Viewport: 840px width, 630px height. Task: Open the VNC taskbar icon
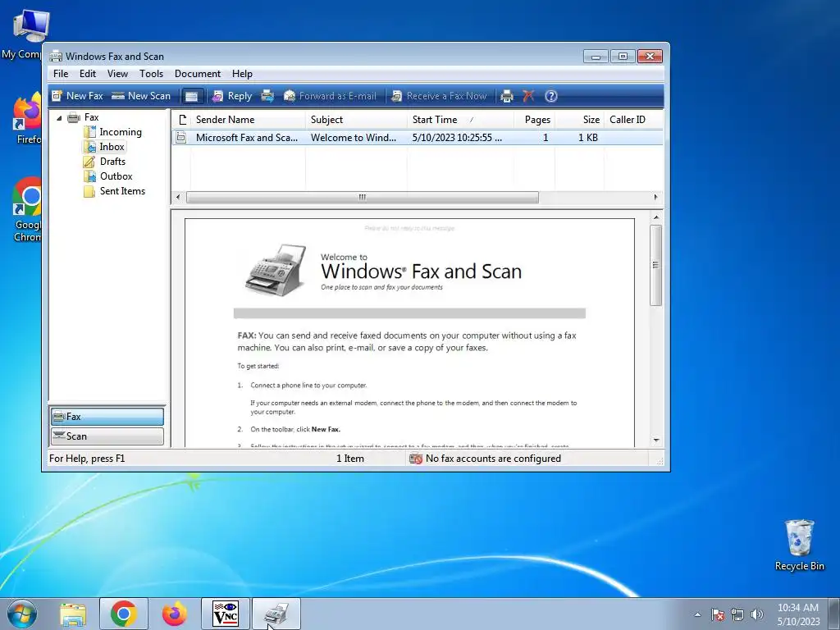226,614
